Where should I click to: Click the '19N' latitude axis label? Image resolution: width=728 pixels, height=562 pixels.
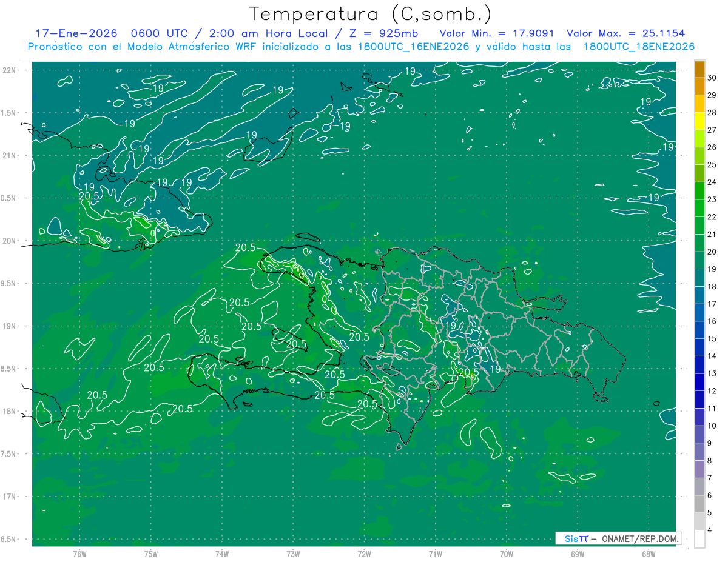click(10, 326)
